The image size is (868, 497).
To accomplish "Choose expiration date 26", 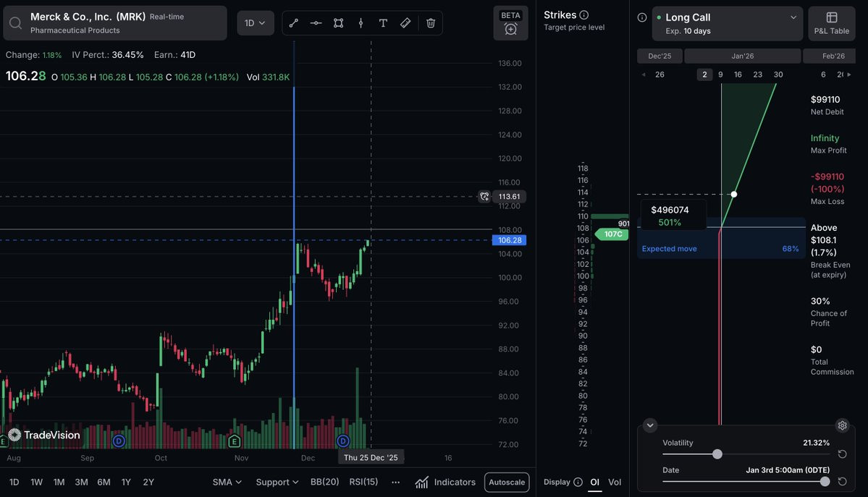I will point(660,75).
